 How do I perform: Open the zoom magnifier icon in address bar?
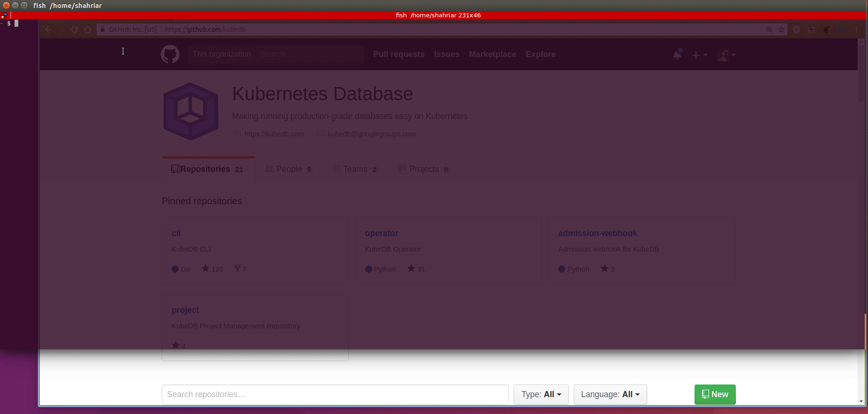pyautogui.click(x=769, y=30)
